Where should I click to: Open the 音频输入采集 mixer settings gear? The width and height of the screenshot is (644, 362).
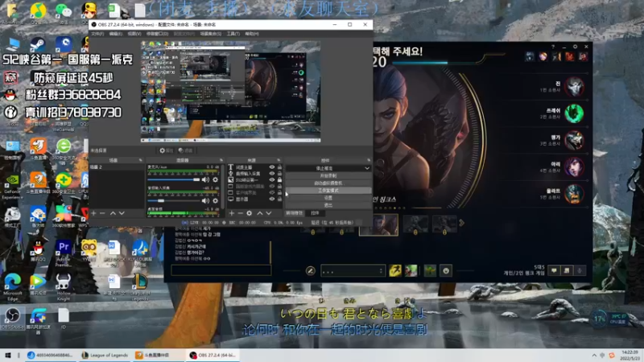(215, 200)
